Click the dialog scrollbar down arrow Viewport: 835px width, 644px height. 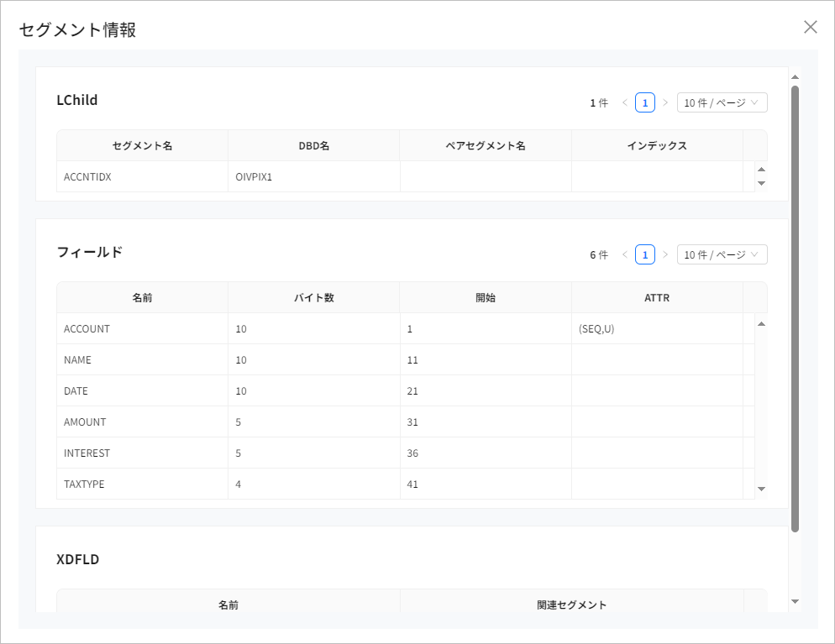pos(795,601)
